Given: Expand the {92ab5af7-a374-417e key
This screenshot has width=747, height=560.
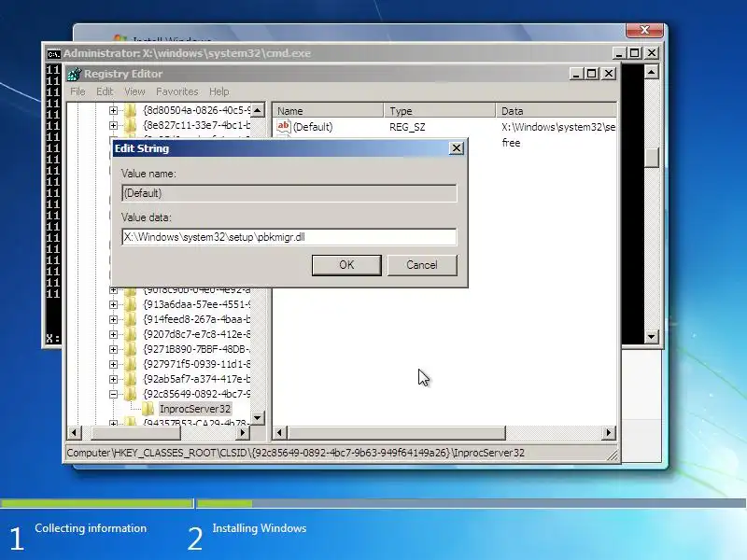Looking at the screenshot, I should [113, 379].
